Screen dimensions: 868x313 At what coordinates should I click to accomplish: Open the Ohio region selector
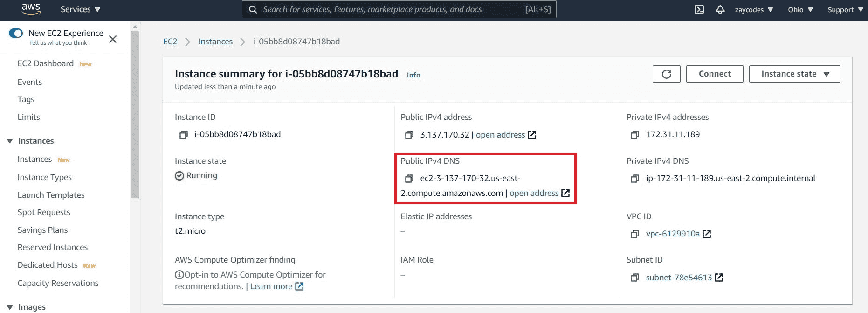[x=800, y=9]
